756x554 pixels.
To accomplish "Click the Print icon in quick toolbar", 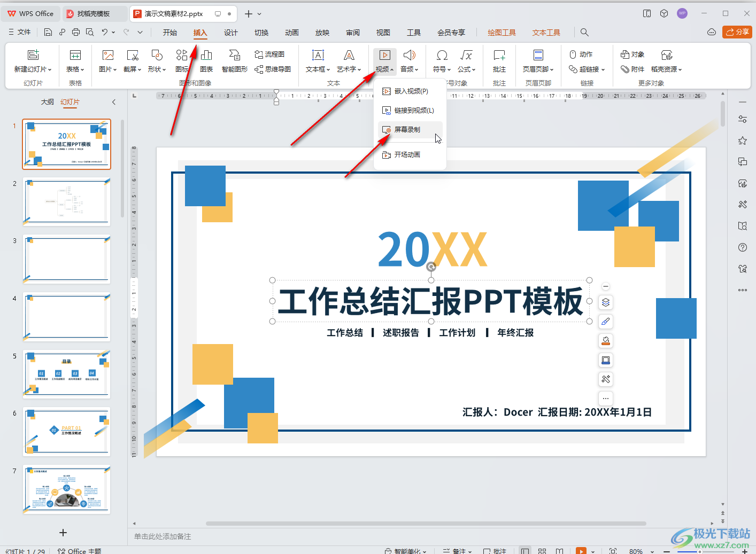I will point(76,32).
